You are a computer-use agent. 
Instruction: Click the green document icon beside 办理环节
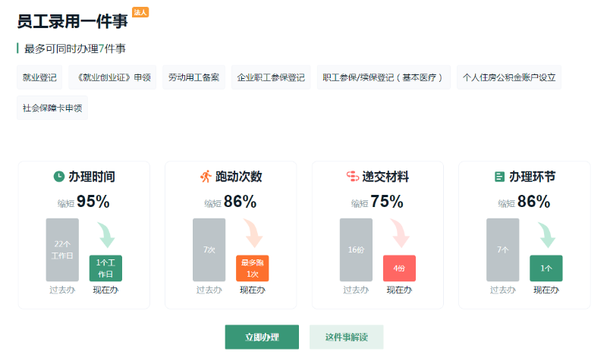click(x=499, y=177)
